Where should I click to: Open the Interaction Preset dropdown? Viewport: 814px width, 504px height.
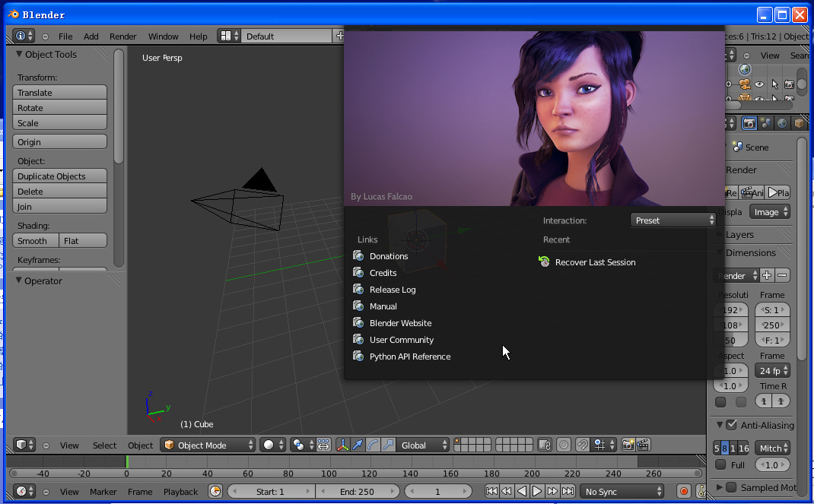(x=673, y=219)
